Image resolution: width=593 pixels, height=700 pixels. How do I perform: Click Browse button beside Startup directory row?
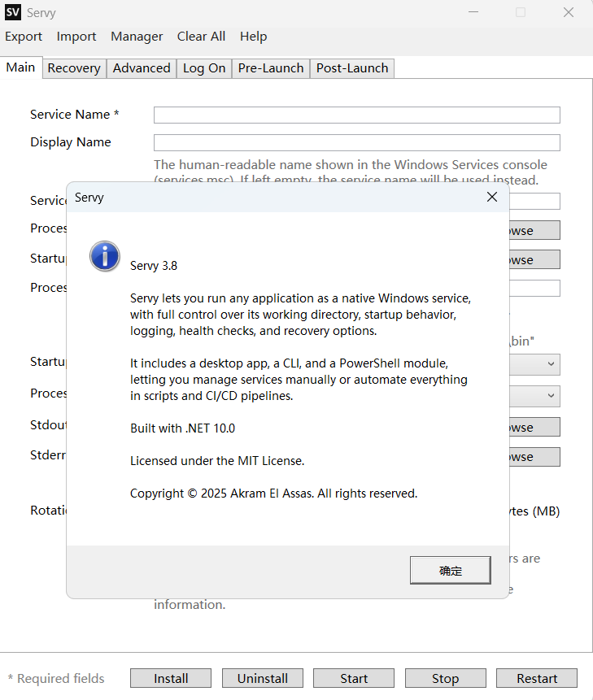534,259
